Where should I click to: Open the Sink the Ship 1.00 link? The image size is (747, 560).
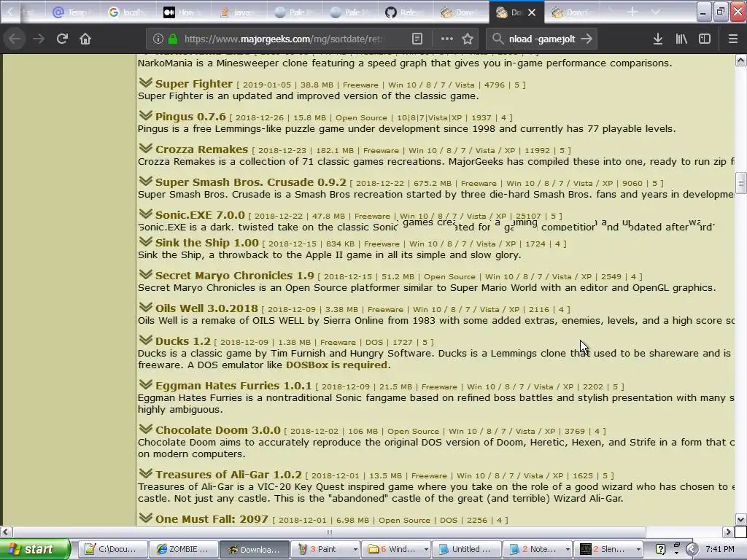click(x=206, y=243)
